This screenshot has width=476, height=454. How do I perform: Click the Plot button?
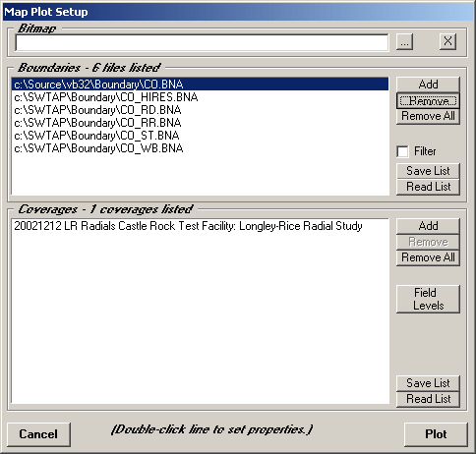[x=436, y=434]
